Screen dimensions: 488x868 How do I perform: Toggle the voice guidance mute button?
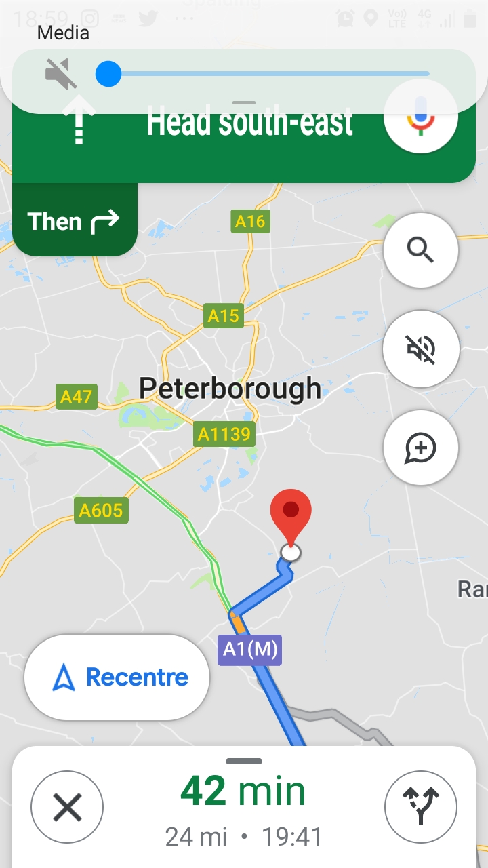[x=420, y=349]
